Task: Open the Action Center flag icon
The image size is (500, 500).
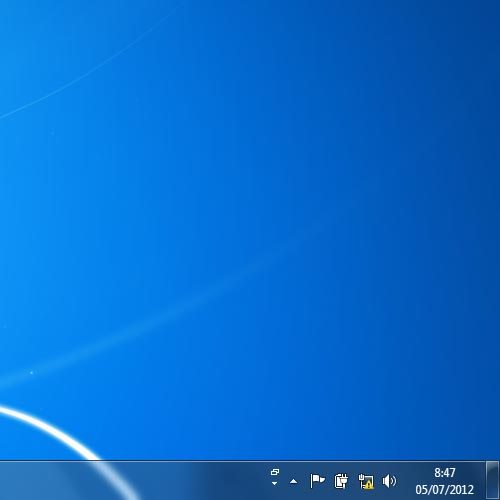Action: (x=317, y=481)
